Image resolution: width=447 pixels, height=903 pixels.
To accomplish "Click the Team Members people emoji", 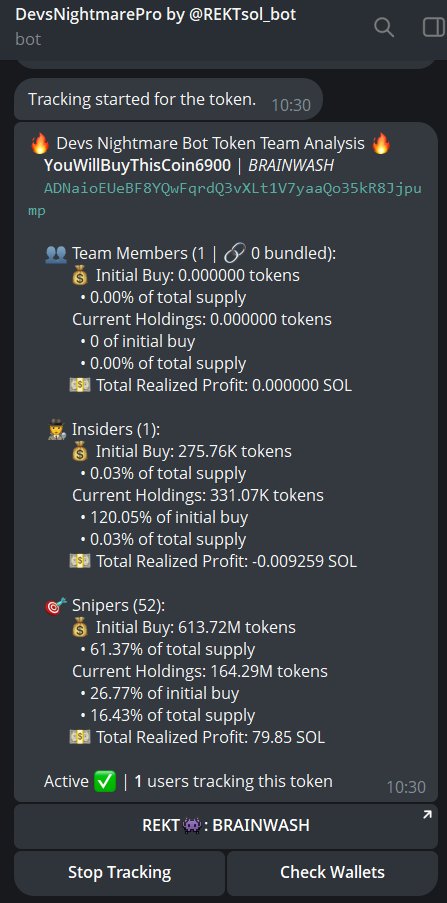I will [x=56, y=254].
